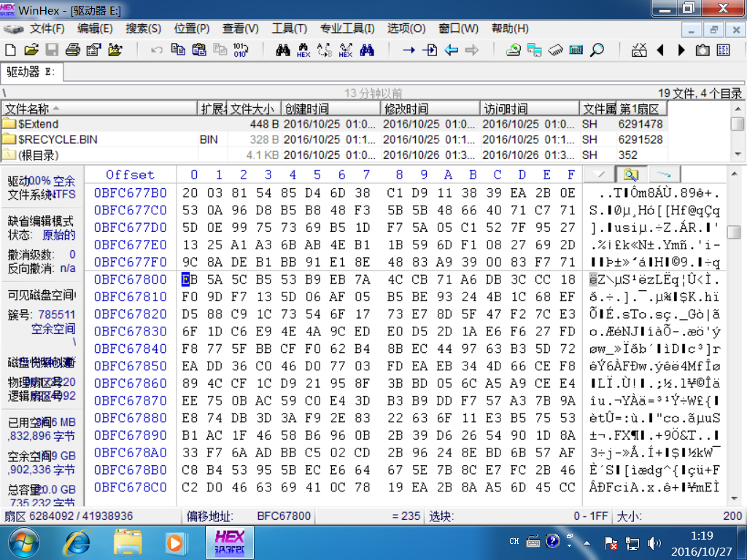Screen dimensions: 747x560
Task: Click the Replace Text toolbar icon
Action: pos(325,50)
